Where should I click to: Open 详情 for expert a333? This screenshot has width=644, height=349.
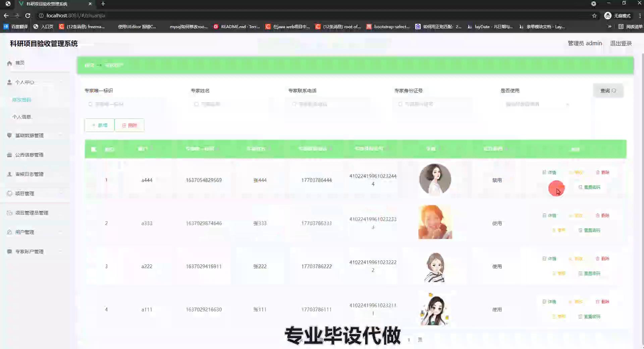(549, 215)
